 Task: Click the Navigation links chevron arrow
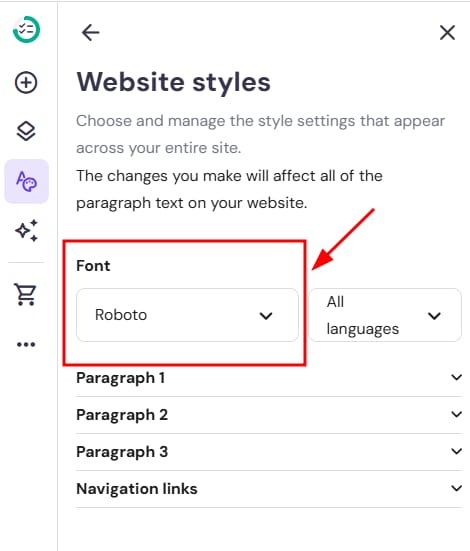pyautogui.click(x=456, y=488)
